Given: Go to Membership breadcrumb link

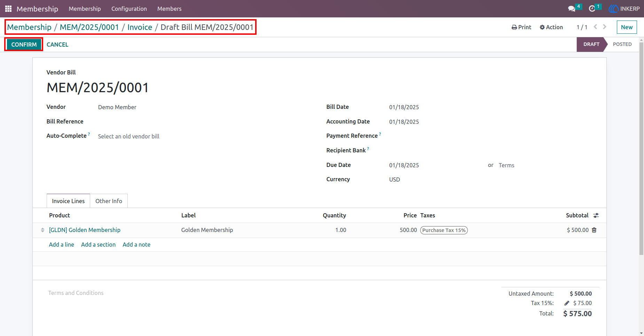Looking at the screenshot, I should tap(29, 27).
